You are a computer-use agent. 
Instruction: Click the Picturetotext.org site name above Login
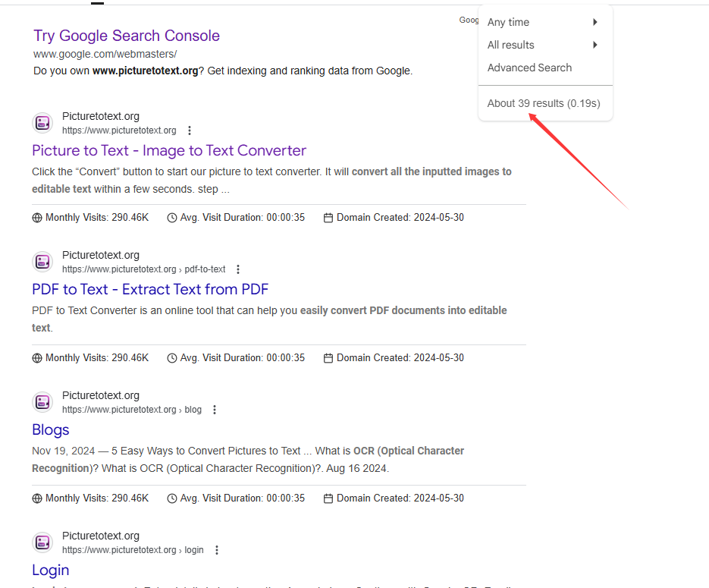pos(101,536)
